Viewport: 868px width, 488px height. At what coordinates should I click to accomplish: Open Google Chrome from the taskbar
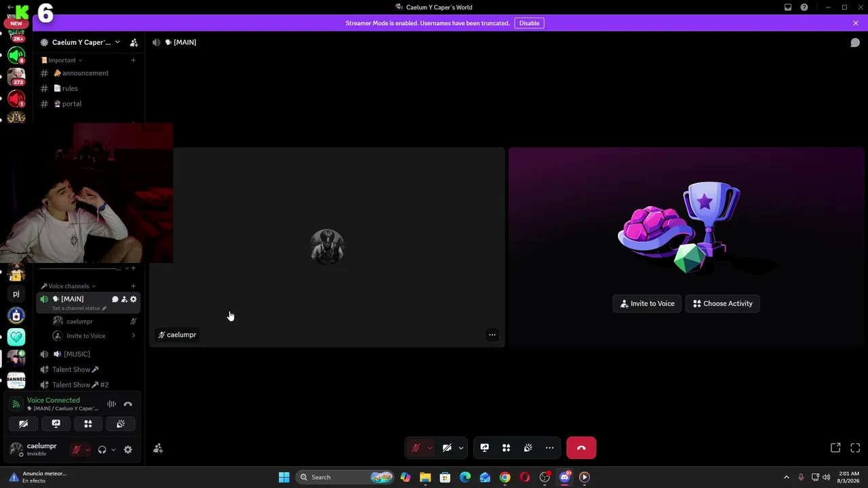point(505,477)
